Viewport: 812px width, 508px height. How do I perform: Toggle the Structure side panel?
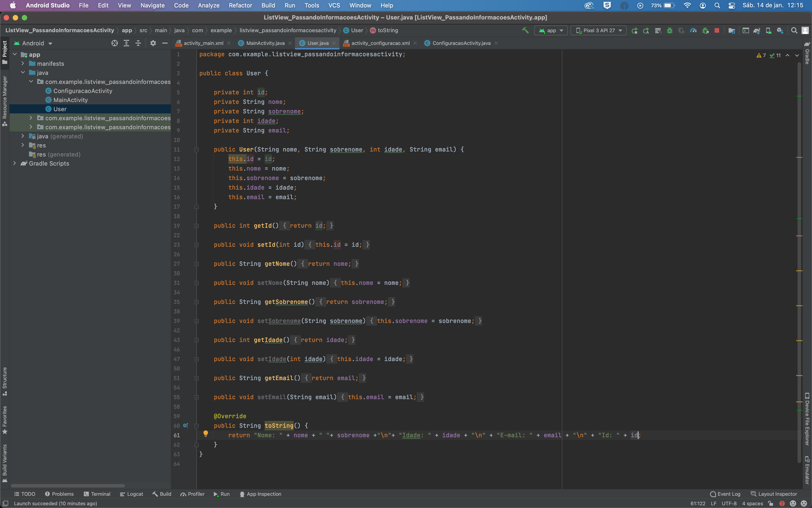click(5, 381)
